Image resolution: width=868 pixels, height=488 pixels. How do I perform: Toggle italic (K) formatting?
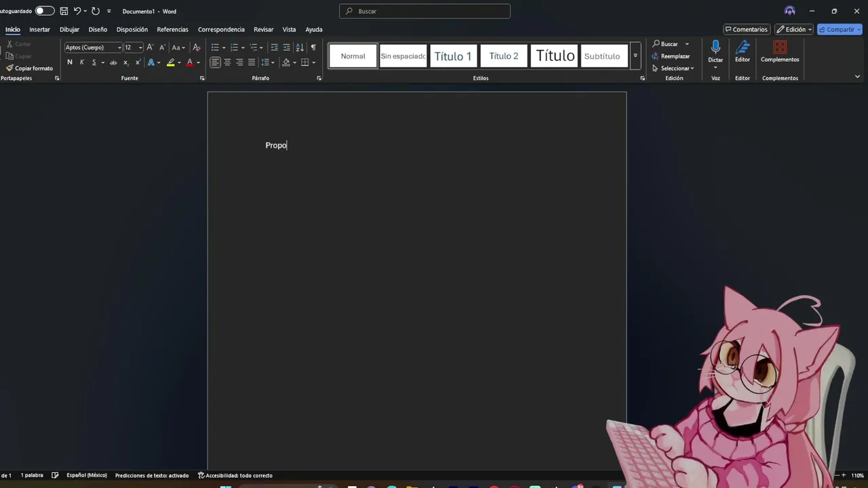point(82,62)
